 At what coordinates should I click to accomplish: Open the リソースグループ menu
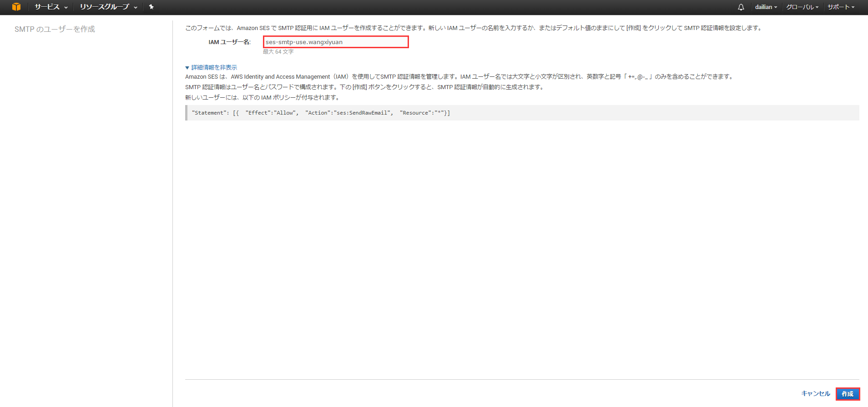(105, 7)
